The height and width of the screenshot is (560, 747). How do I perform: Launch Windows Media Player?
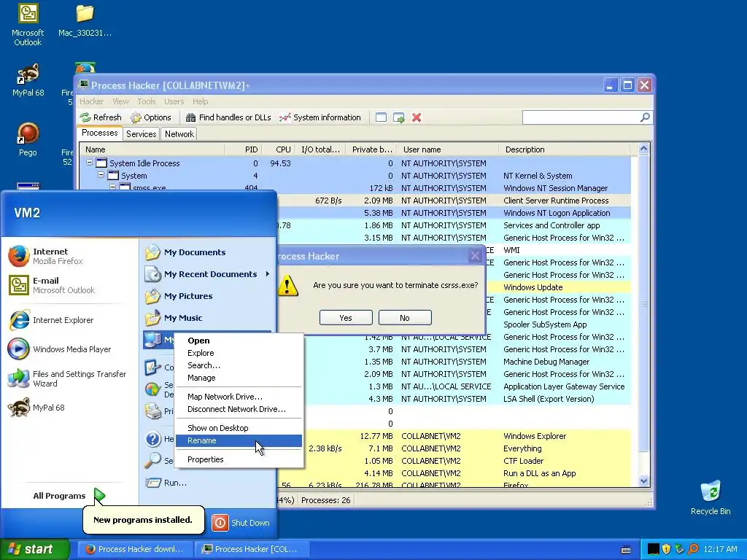click(71, 349)
